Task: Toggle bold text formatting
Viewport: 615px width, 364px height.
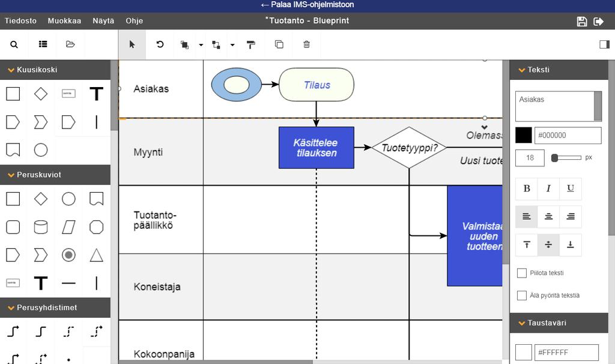Action: pyautogui.click(x=526, y=189)
